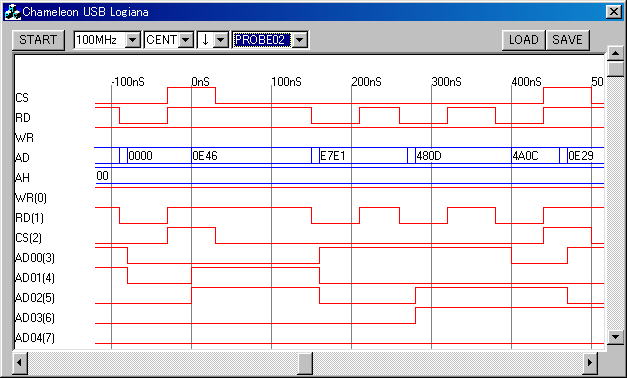
Task: Select the RD signal label
Action: (x=23, y=118)
